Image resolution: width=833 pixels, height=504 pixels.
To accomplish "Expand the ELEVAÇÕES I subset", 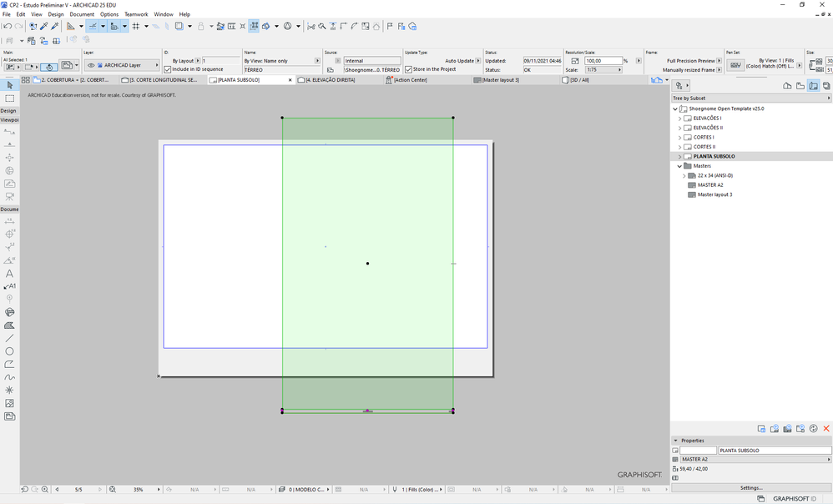I will pyautogui.click(x=679, y=118).
